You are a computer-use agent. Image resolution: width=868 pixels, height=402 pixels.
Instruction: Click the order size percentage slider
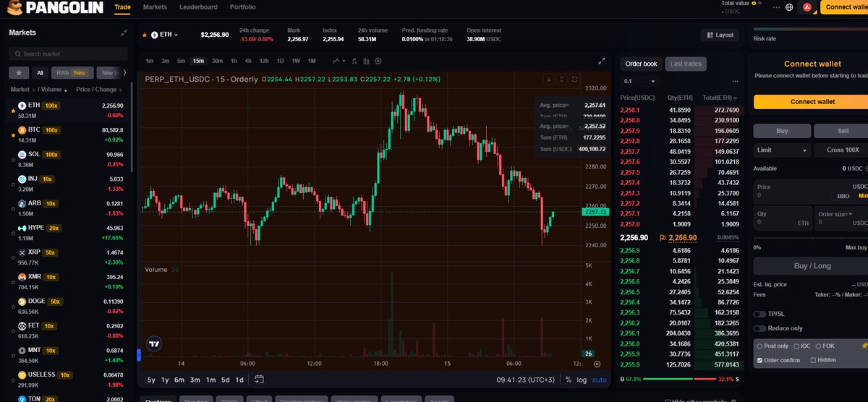(810, 237)
